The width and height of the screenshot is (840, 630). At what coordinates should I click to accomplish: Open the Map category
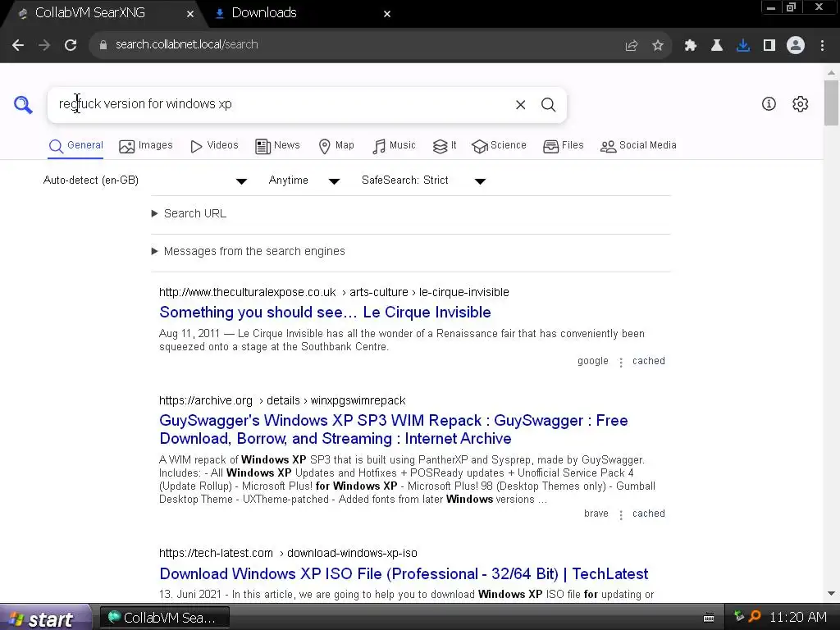[336, 146]
